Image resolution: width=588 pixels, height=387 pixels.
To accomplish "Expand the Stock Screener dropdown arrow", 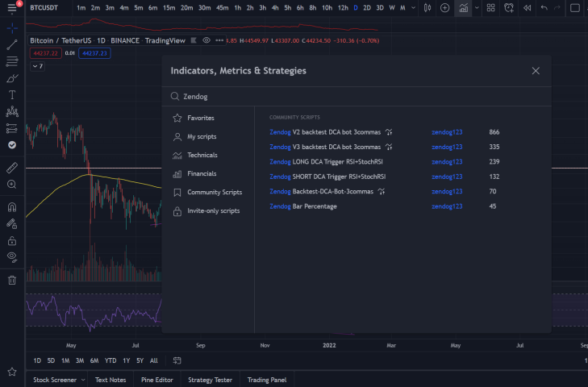I will (x=83, y=380).
